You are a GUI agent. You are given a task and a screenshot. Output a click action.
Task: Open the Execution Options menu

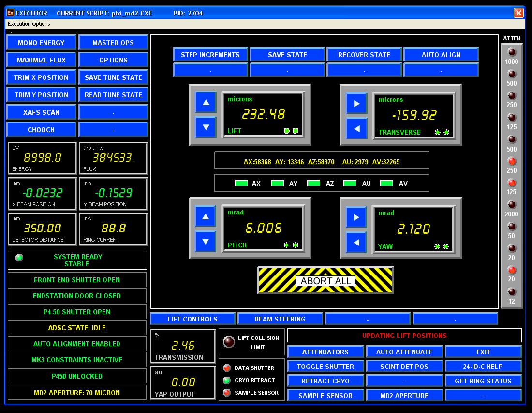[29, 24]
